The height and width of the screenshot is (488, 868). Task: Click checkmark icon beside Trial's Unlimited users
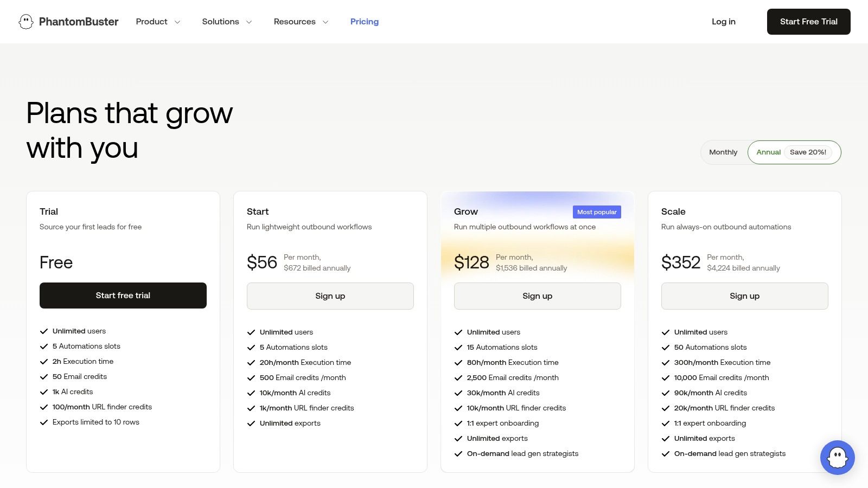click(x=44, y=331)
